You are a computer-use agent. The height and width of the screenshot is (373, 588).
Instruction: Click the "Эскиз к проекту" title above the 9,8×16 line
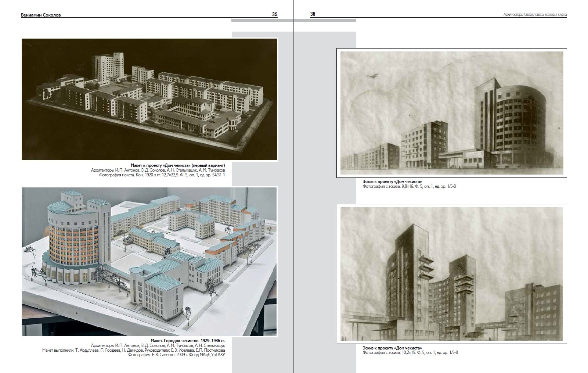[392, 182]
